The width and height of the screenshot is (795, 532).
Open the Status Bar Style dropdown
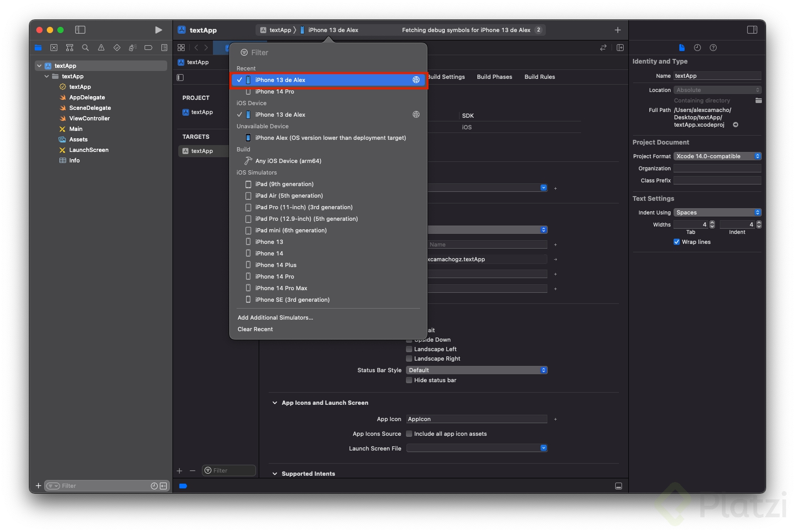477,370
